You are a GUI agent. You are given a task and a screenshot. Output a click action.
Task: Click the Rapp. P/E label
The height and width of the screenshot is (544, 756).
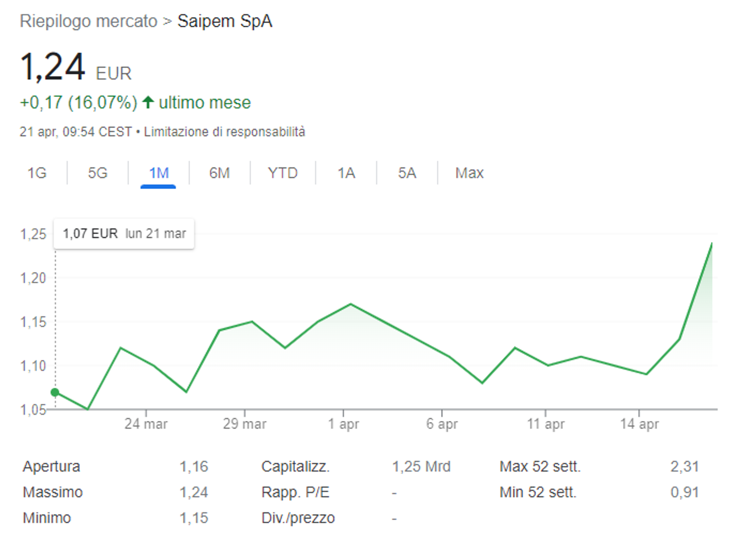click(x=295, y=492)
